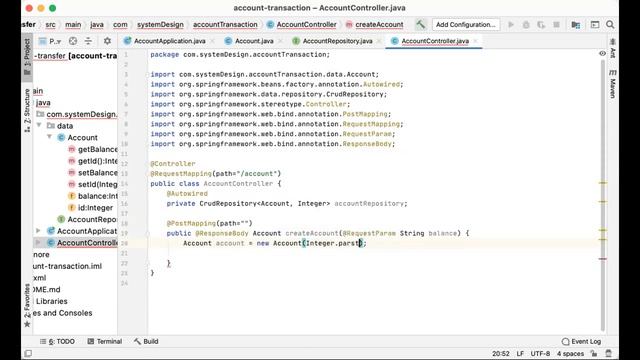Viewport: 640px width, 360px height.
Task: Select the AccountController.java tab
Action: tap(435, 41)
